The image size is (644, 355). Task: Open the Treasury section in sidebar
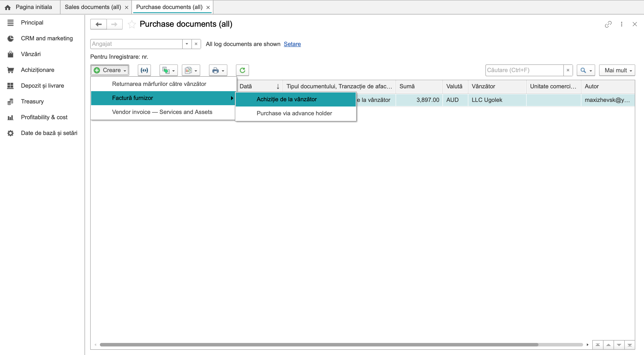click(x=32, y=101)
